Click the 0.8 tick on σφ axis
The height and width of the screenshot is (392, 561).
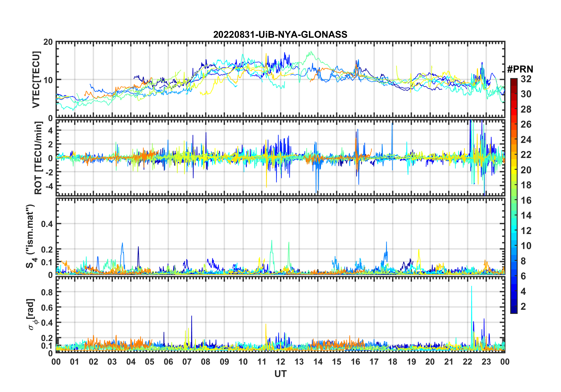tap(47, 292)
